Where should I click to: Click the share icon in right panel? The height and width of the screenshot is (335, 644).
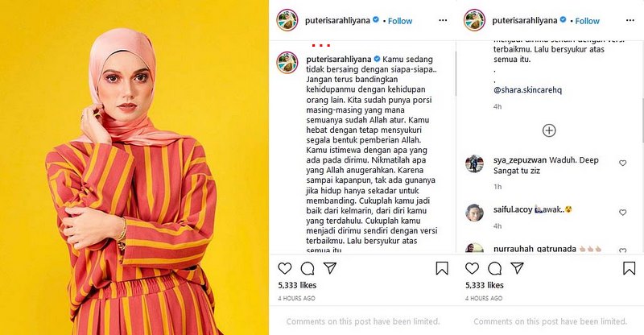coord(517,268)
